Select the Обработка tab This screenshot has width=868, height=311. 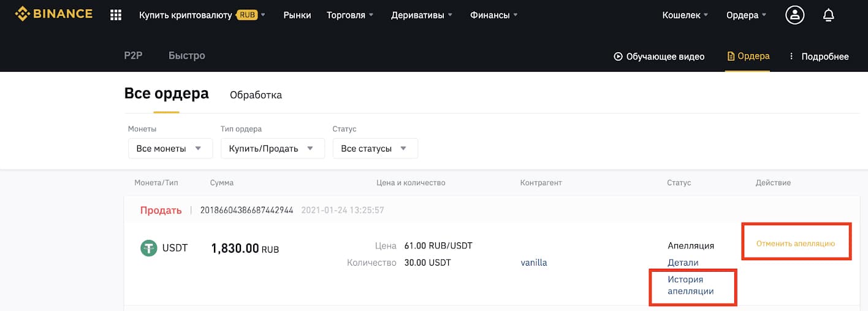[256, 95]
